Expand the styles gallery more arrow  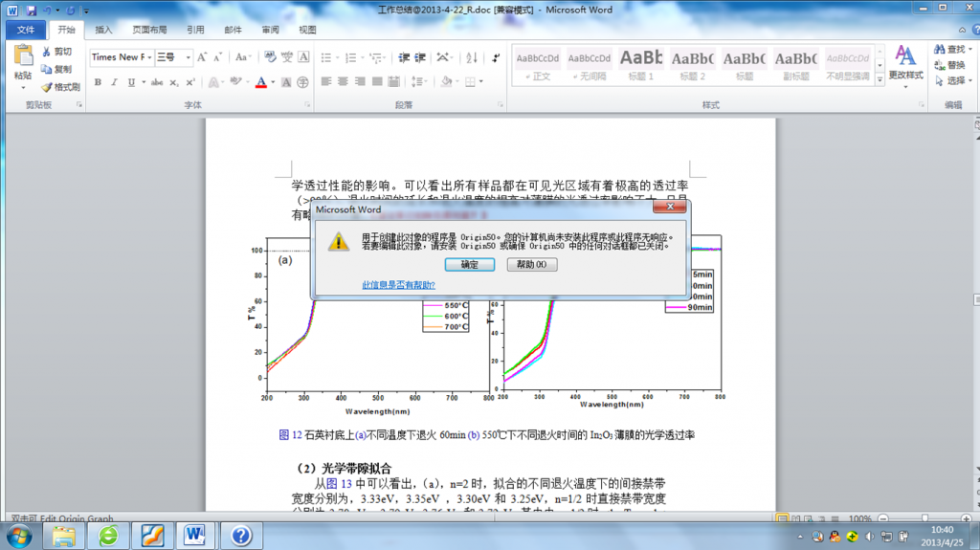click(880, 78)
